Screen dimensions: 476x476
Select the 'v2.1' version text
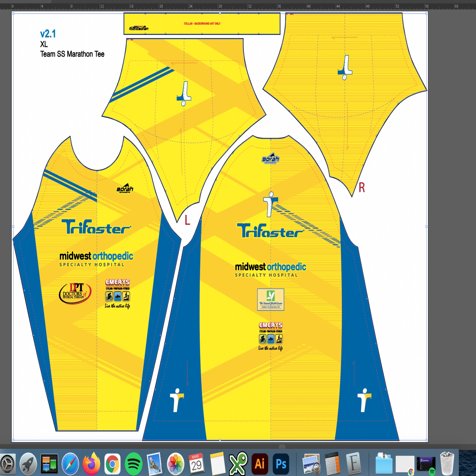click(x=48, y=34)
